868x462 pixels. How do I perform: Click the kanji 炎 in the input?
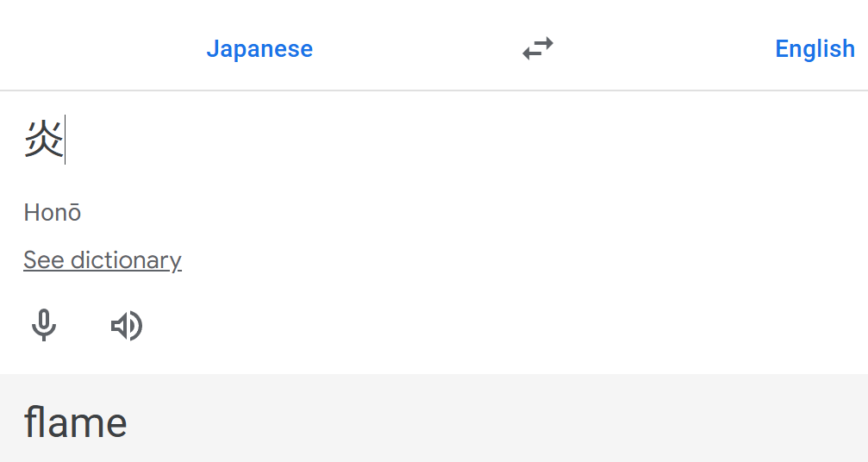tap(43, 139)
